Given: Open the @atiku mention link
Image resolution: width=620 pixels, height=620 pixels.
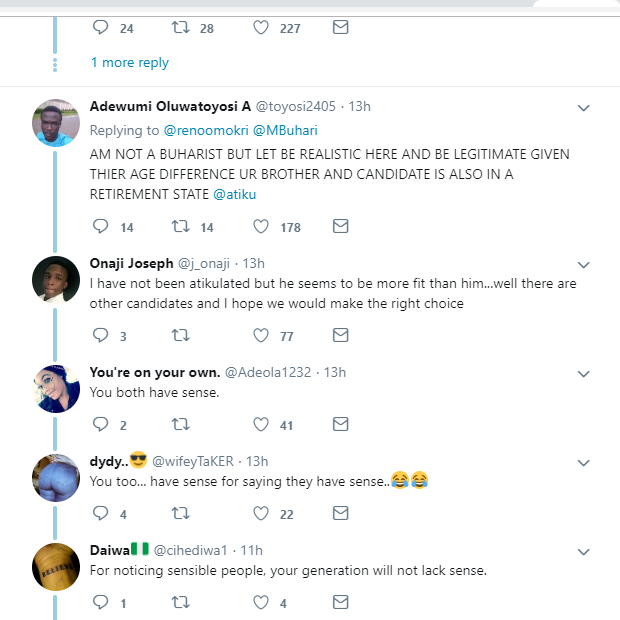Looking at the screenshot, I should pyautogui.click(x=234, y=194).
